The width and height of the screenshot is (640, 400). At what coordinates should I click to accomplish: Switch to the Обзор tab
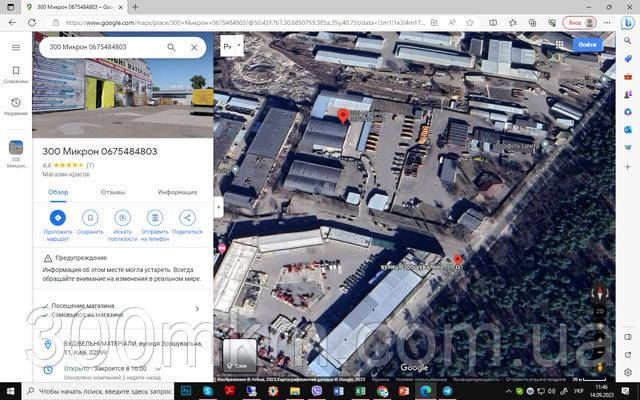[x=58, y=192]
